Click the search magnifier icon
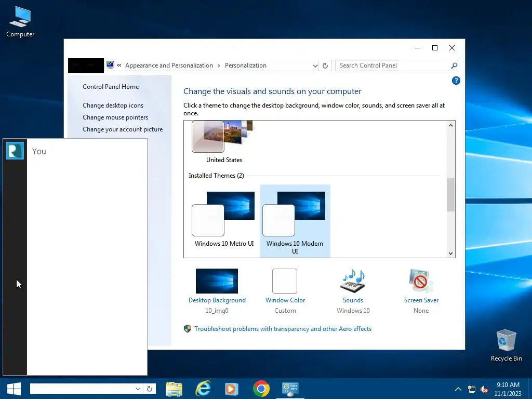 [454, 65]
